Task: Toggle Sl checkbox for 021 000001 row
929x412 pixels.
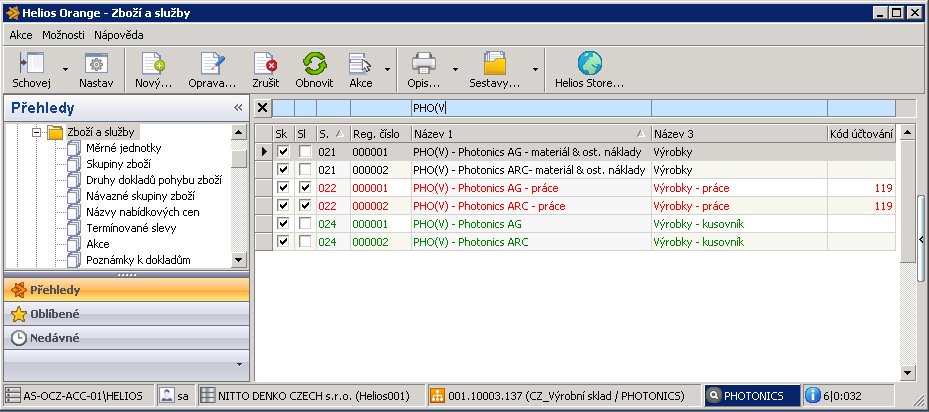Action: click(x=305, y=152)
